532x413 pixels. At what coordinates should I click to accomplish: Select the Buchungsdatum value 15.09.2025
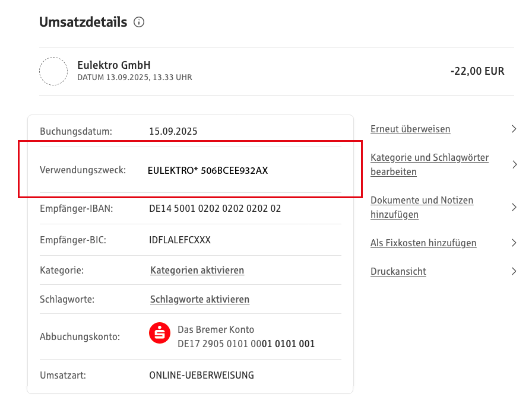click(x=173, y=131)
